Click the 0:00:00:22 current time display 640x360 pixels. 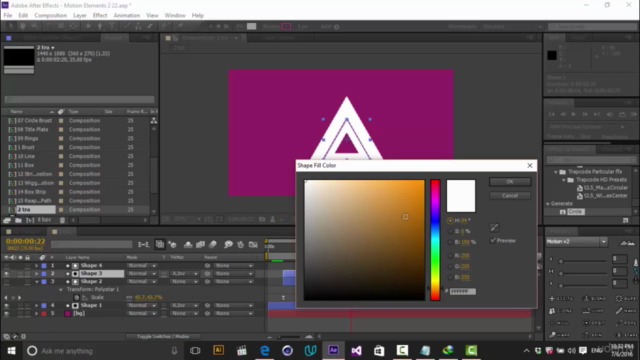tap(26, 241)
